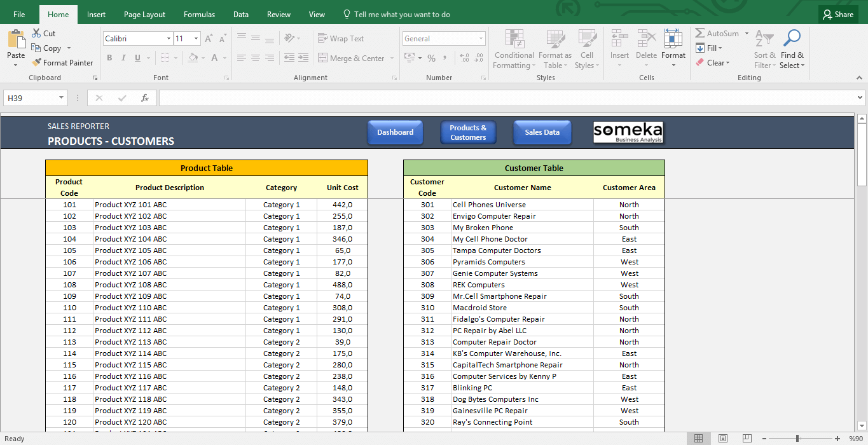This screenshot has width=868, height=445.
Task: Open the General number format dropdown
Action: [481, 39]
